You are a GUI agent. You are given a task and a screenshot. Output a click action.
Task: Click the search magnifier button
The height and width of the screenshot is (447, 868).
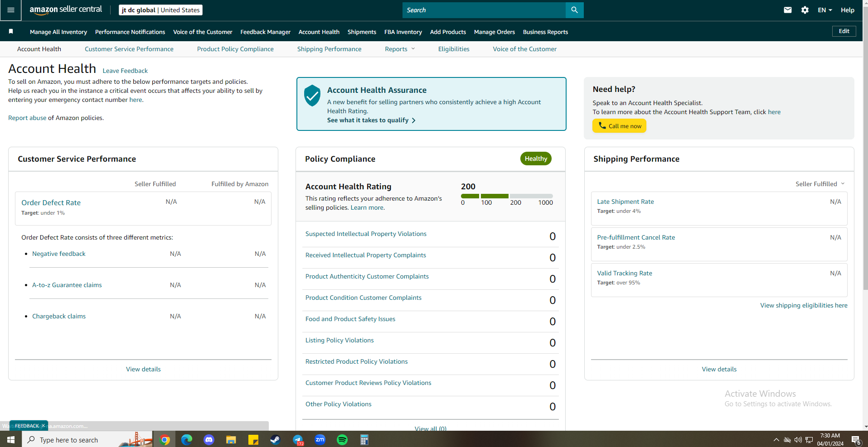point(574,10)
